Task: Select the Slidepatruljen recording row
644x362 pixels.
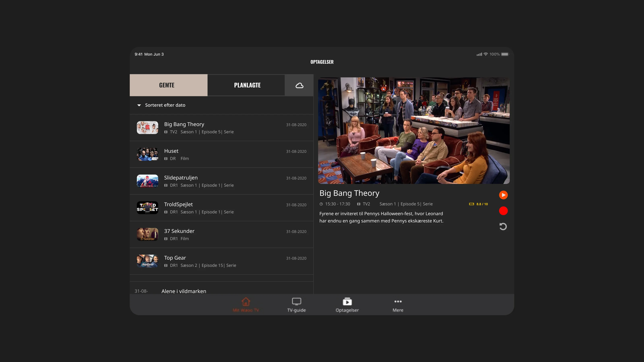Action: click(222, 181)
